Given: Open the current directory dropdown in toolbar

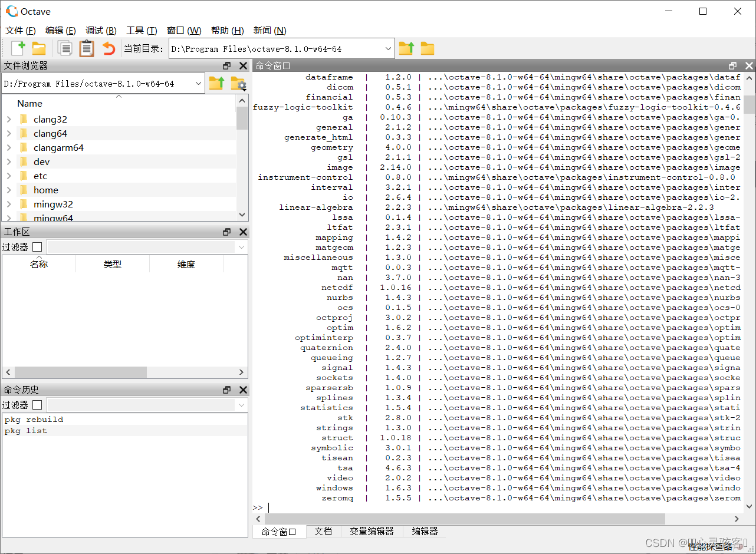Looking at the screenshot, I should (388, 49).
